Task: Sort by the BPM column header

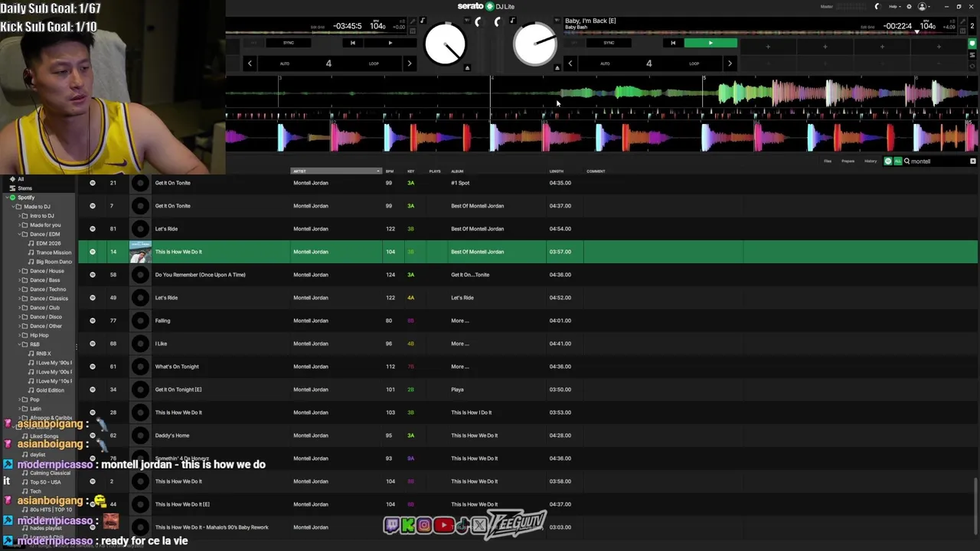Action: 390,171
